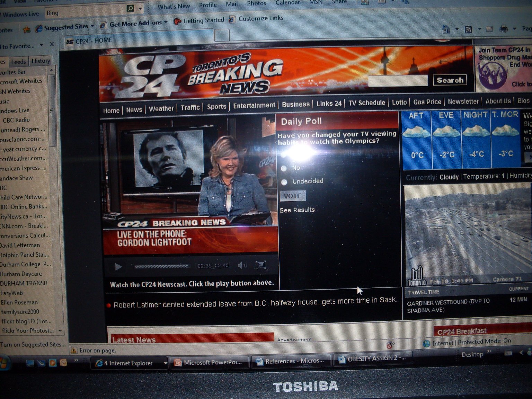Play the CP24 newscast video
532x399 pixels.
(118, 267)
